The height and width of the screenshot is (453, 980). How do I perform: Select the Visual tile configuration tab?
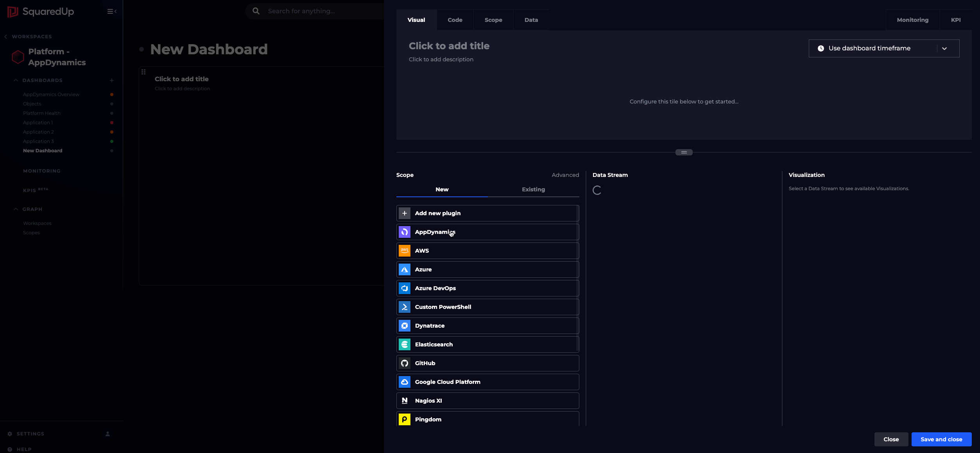tap(416, 20)
